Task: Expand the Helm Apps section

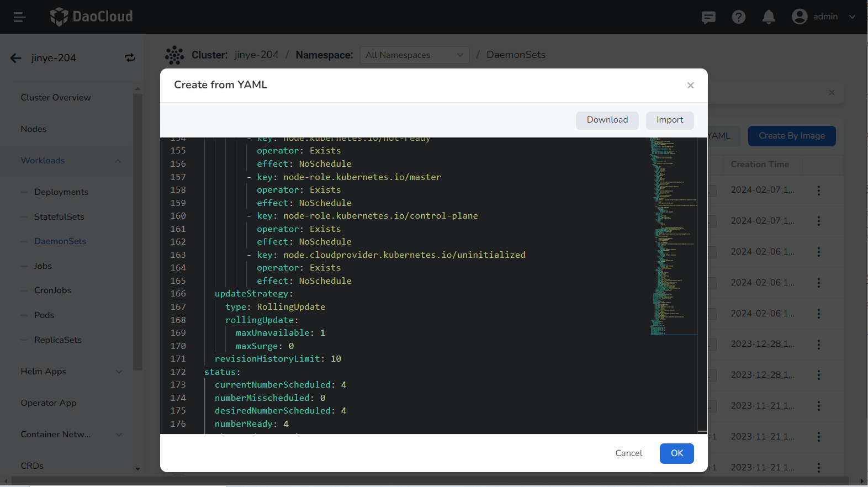Action: [x=119, y=372]
